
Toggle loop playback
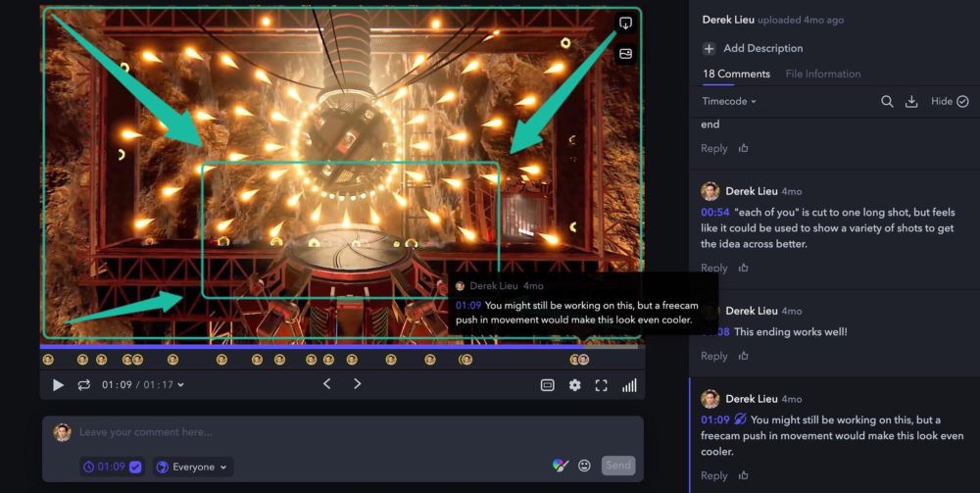83,385
